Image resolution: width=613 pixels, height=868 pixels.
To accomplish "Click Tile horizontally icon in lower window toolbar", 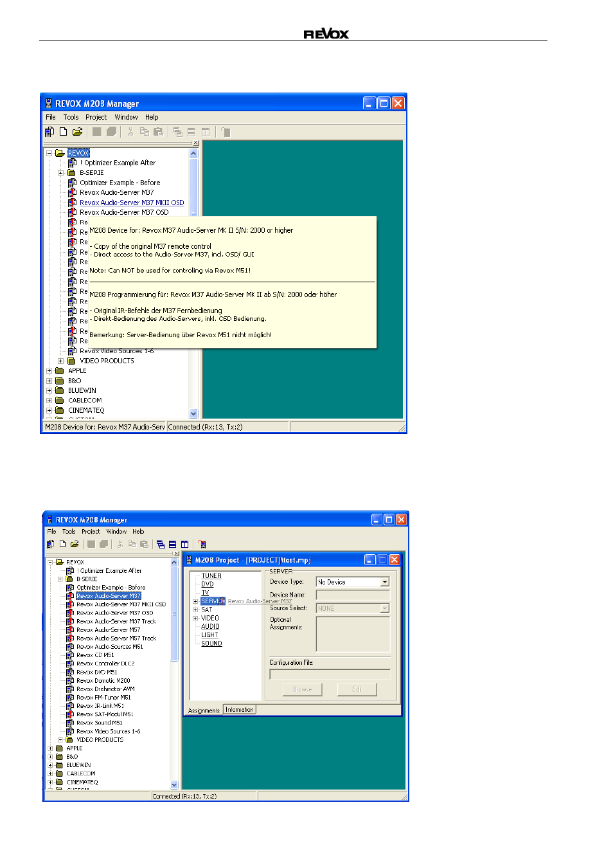I will click(172, 544).
